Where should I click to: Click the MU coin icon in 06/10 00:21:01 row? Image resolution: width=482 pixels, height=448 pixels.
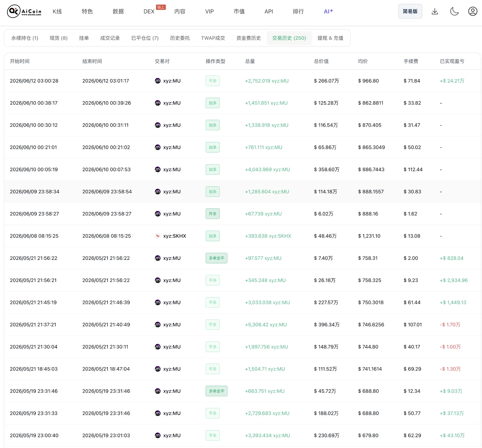pos(158,147)
